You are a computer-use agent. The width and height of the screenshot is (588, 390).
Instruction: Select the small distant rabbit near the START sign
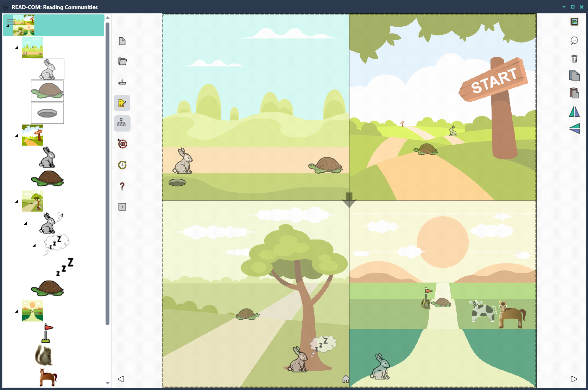453,131
